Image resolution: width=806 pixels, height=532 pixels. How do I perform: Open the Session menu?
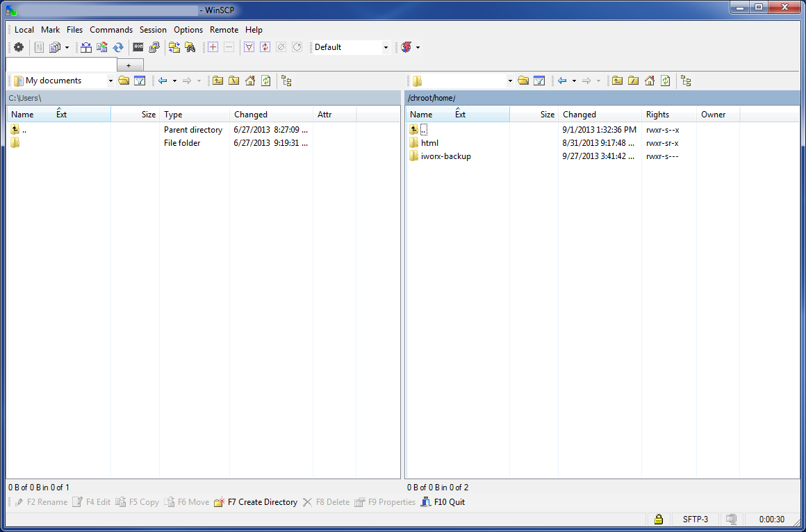(153, 30)
